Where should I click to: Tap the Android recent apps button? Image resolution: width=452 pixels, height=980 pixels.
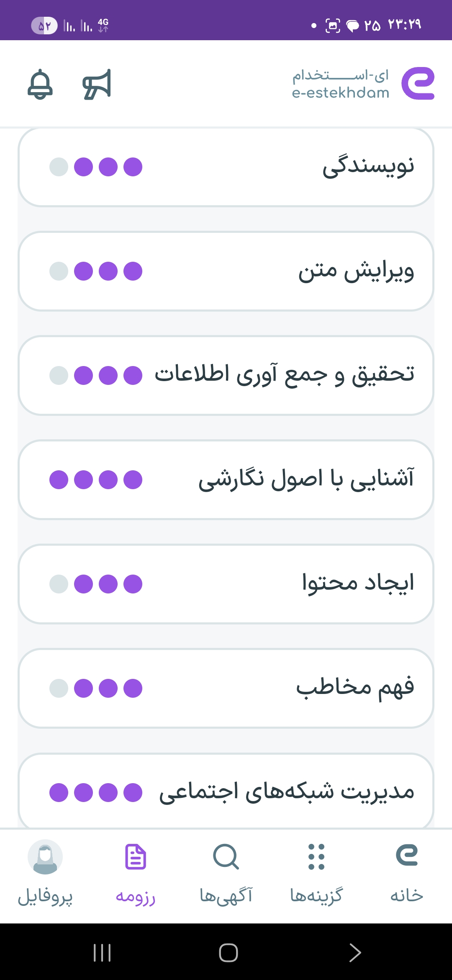[102, 953]
